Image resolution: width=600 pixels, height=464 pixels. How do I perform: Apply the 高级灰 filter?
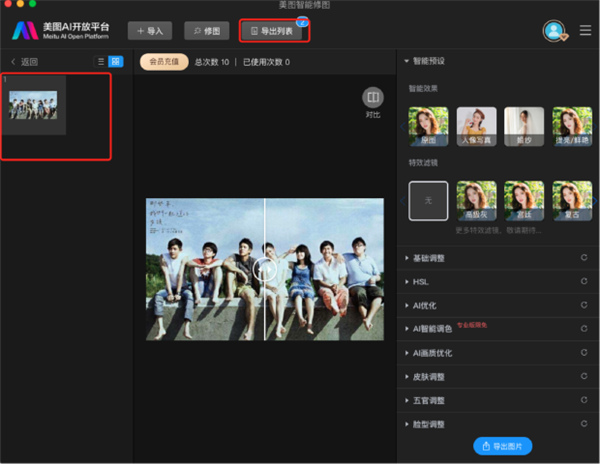476,201
